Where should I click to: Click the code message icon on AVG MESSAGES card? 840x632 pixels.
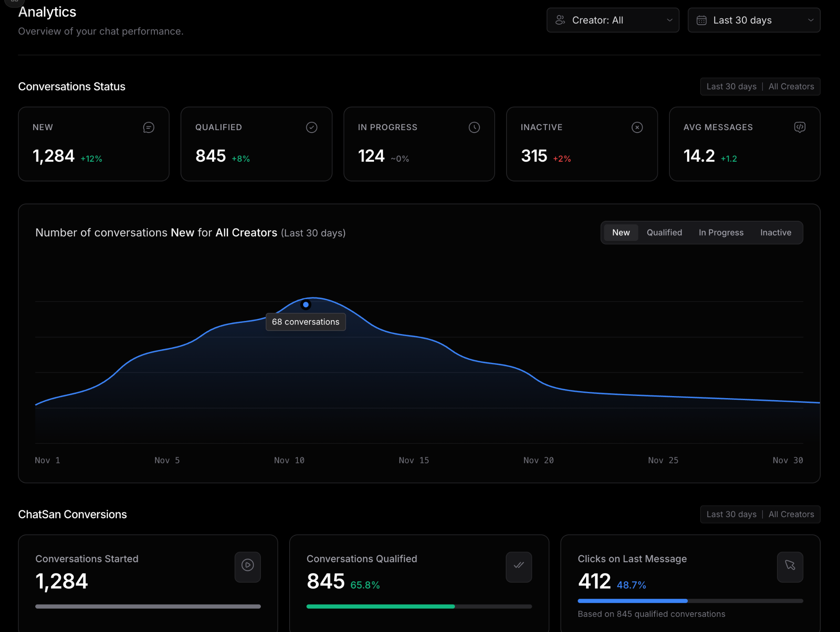pos(800,128)
